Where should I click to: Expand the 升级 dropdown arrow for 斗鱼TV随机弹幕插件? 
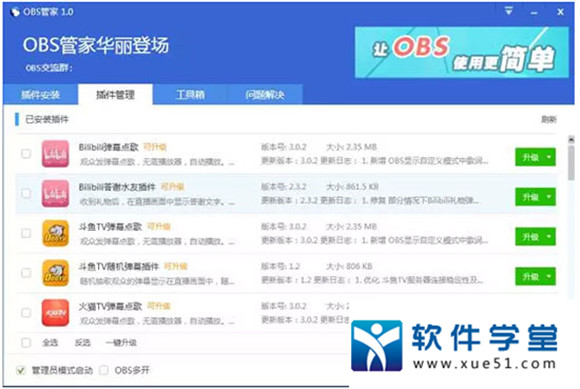coord(549,277)
